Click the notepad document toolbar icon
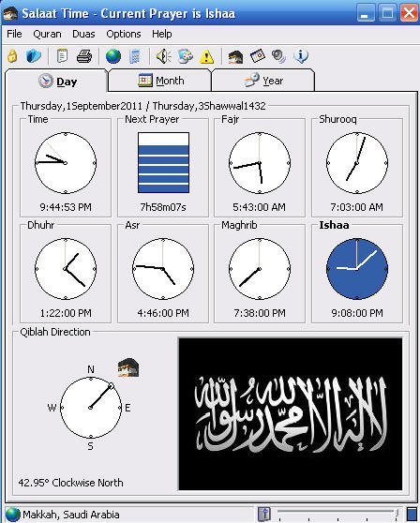 pos(62,56)
